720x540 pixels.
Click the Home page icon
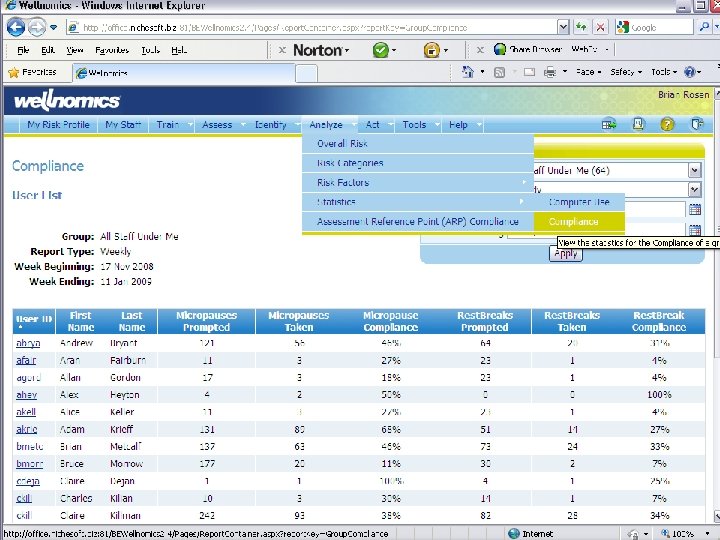[x=468, y=72]
